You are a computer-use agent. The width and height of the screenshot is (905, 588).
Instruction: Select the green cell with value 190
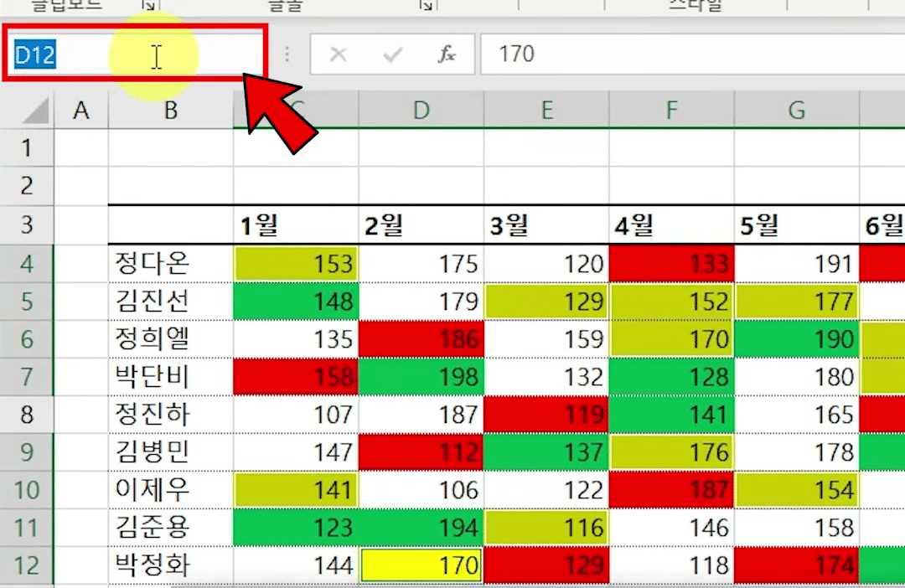(x=797, y=339)
